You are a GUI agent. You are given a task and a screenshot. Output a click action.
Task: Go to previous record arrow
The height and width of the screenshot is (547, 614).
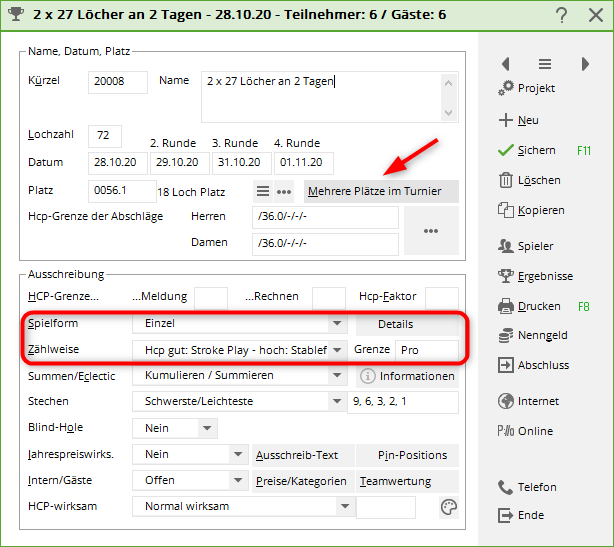[505, 64]
